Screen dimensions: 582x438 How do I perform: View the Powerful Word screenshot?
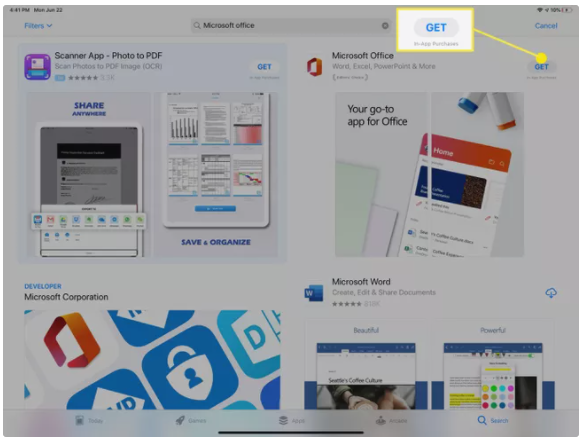(493, 366)
